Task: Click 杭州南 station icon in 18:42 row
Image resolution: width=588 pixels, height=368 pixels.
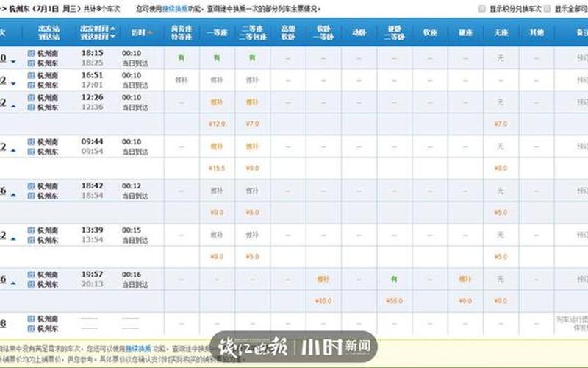Action: (31, 186)
